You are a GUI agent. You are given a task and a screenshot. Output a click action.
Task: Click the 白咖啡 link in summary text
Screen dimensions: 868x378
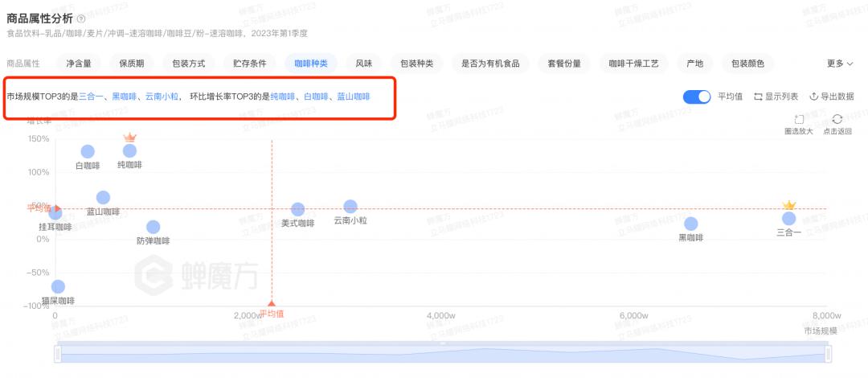(x=316, y=97)
